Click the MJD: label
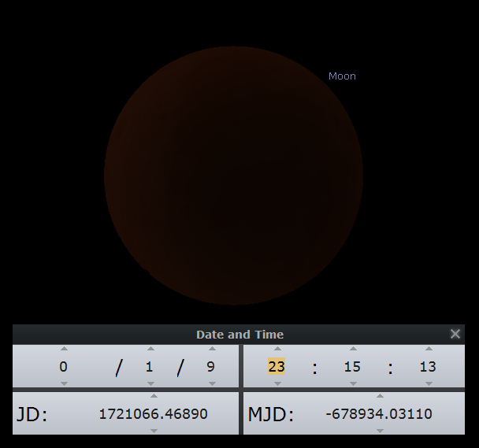This screenshot has width=479, height=448. (x=271, y=414)
